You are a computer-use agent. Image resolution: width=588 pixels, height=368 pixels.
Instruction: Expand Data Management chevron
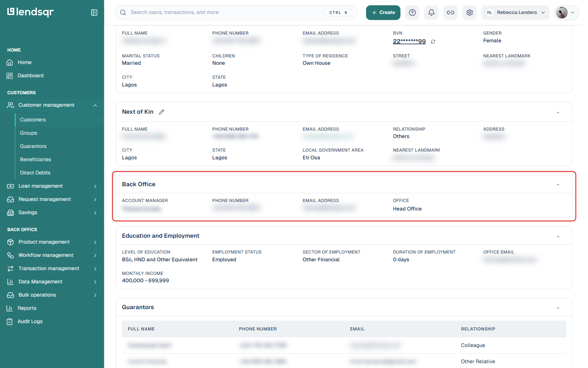[95, 282]
